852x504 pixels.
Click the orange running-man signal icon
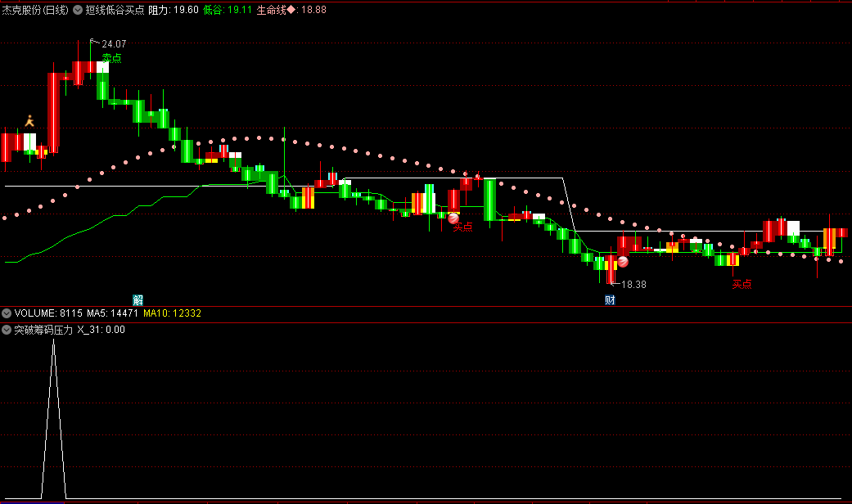tap(29, 121)
